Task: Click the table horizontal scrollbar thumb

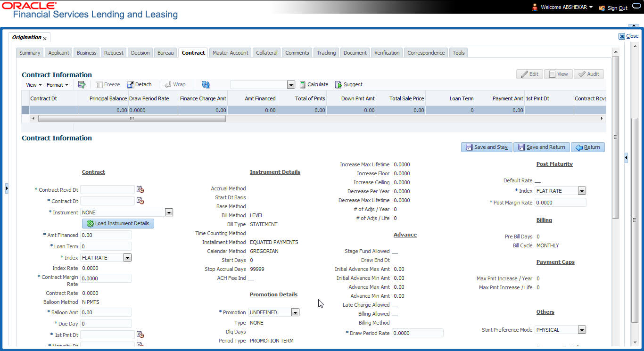Action: 132,119
